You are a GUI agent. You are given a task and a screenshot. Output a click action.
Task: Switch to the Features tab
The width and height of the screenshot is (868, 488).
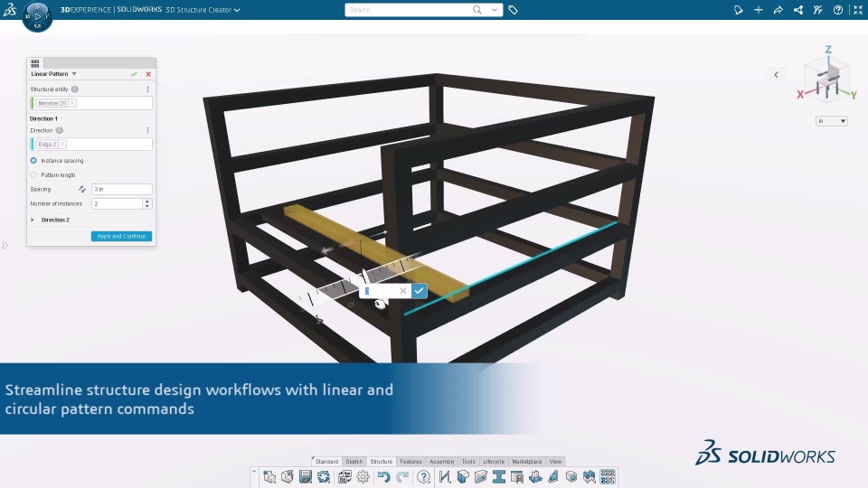click(410, 462)
